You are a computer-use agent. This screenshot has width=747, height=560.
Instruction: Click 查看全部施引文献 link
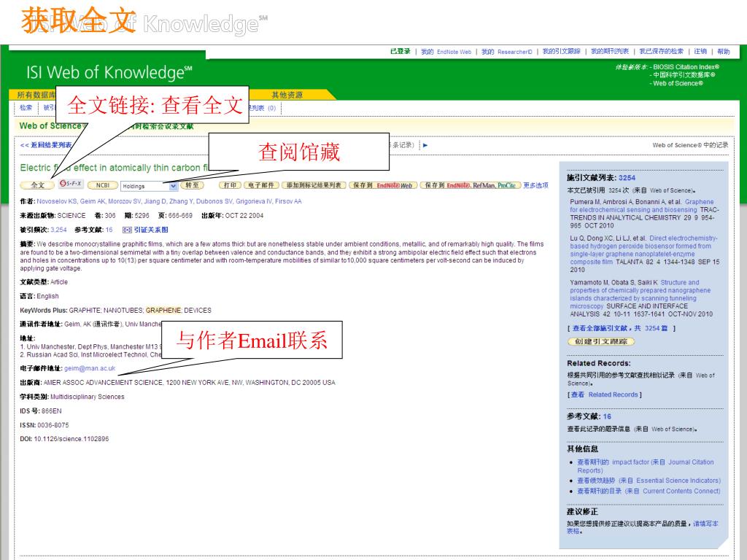(x=620, y=328)
